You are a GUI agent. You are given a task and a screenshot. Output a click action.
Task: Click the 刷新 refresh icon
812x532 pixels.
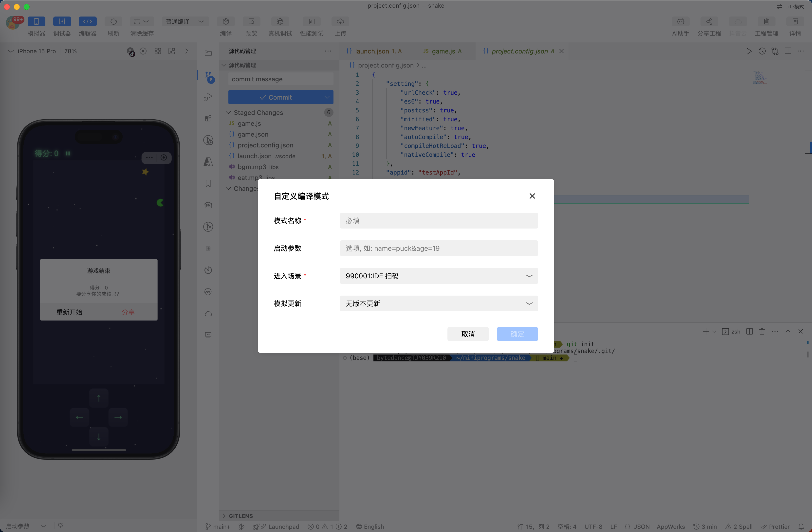point(113,21)
